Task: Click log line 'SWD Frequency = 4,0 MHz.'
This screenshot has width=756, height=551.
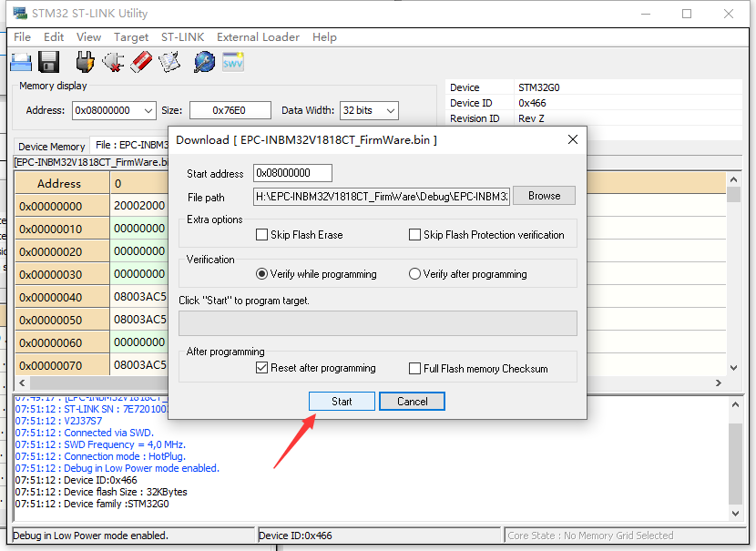Action: click(x=125, y=444)
